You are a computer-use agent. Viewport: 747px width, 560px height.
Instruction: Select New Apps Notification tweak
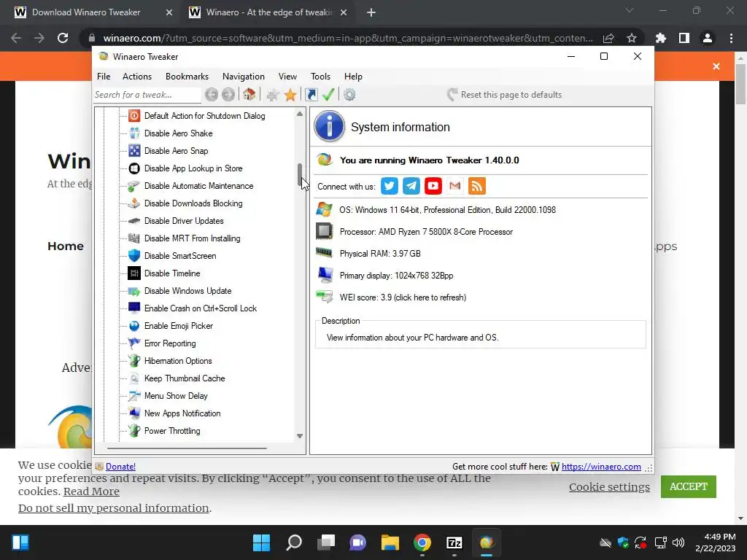coord(182,413)
